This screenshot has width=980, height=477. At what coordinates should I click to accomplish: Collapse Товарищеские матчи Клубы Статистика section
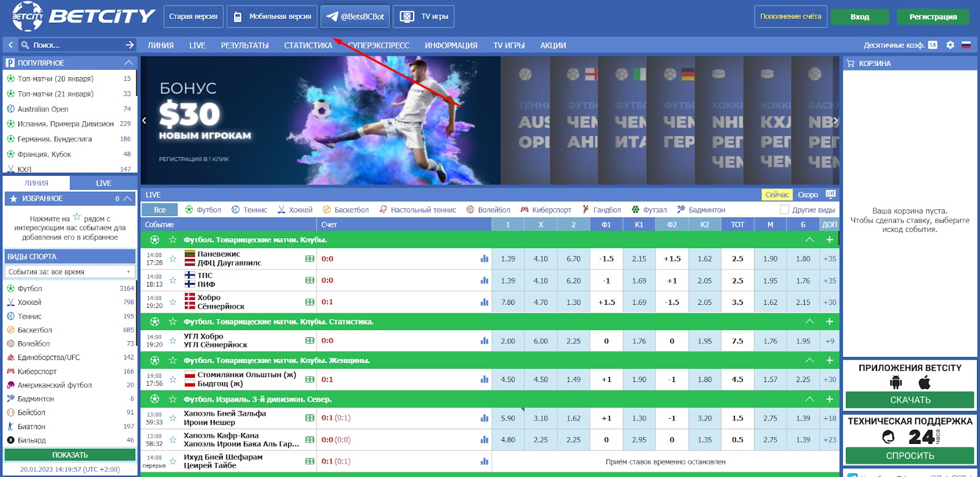(x=810, y=321)
